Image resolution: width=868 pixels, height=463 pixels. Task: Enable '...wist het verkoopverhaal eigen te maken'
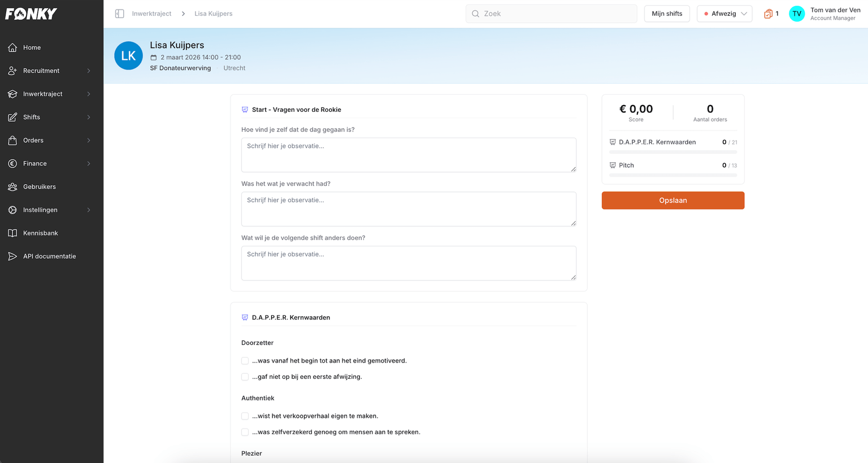[x=245, y=416]
